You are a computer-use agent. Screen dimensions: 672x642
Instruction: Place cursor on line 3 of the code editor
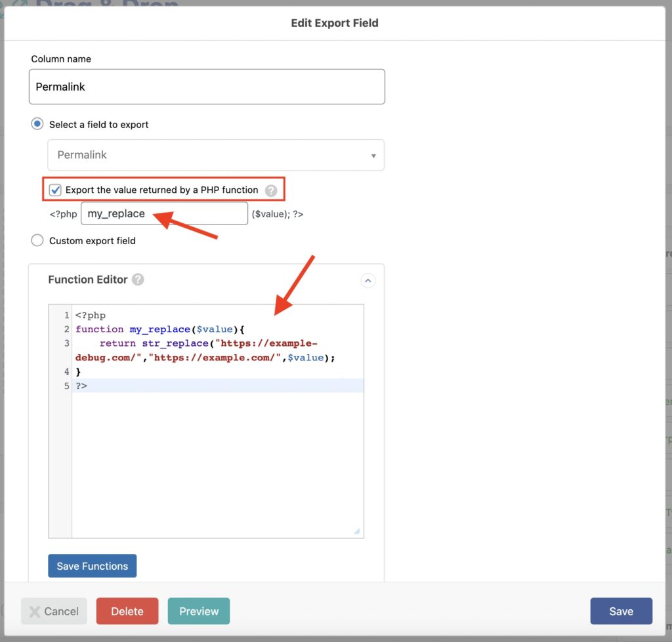click(197, 343)
